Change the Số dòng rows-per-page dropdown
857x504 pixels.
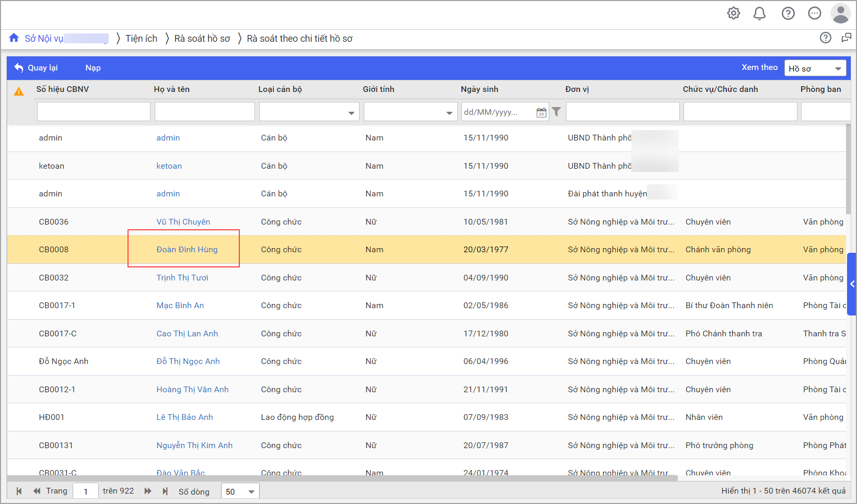240,491
